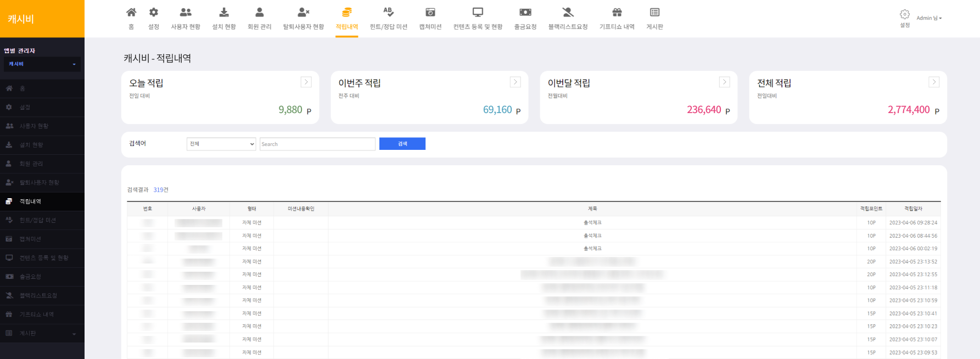This screenshot has width=980, height=359.
Task: Click the 형태 column header
Action: (x=252, y=209)
